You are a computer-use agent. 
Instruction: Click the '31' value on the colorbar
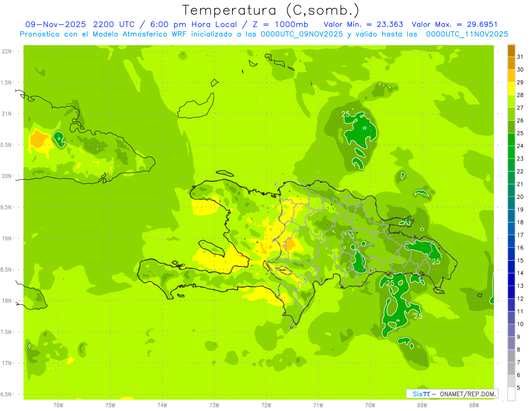coord(520,57)
